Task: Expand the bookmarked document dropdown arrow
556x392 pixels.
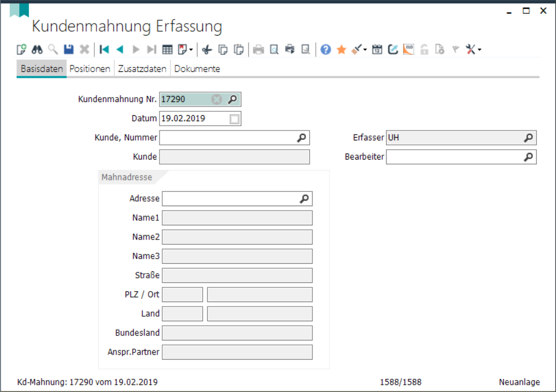Action: 191,50
